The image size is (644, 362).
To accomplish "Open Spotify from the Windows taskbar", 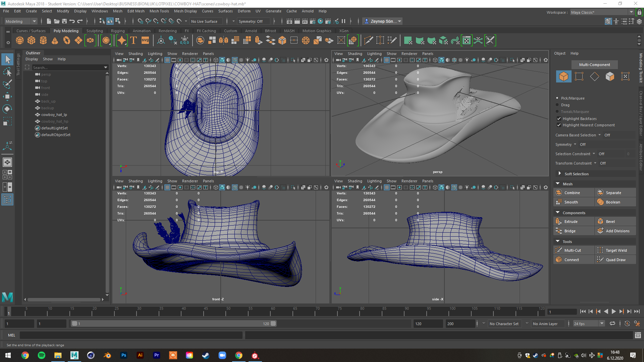I will click(x=42, y=355).
